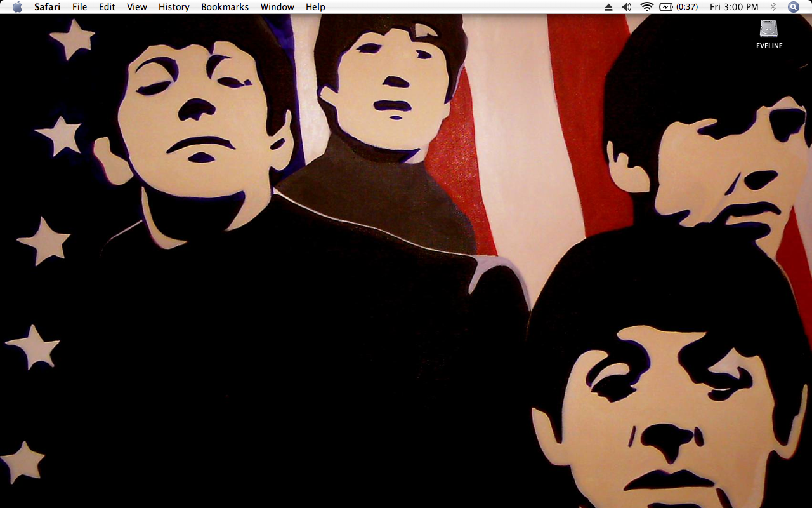Click the clock showing Fri 3:00 PM
The width and height of the screenshot is (812, 508).
click(734, 7)
